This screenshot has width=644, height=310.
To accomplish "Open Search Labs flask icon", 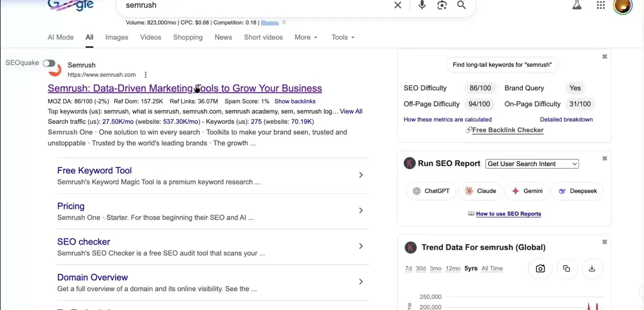I will pyautogui.click(x=577, y=6).
